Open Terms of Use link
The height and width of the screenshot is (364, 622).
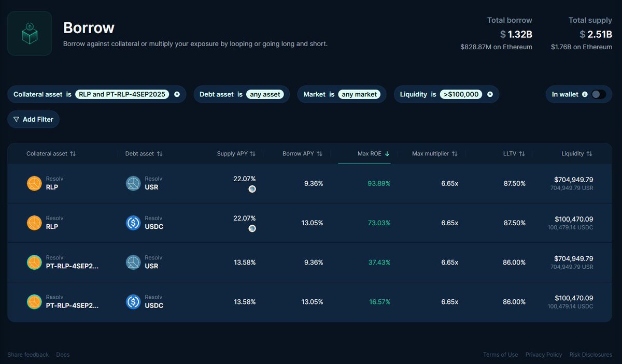pyautogui.click(x=500, y=355)
